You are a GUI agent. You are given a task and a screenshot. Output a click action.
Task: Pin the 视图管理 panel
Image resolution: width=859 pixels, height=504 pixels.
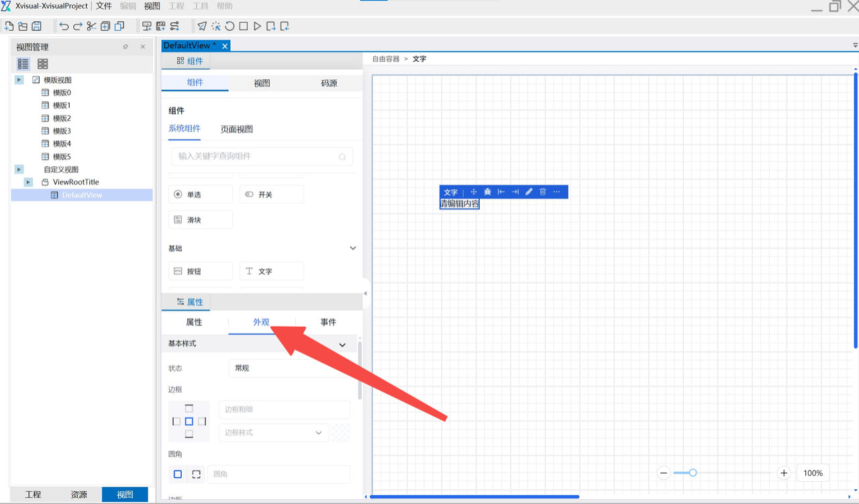(125, 47)
